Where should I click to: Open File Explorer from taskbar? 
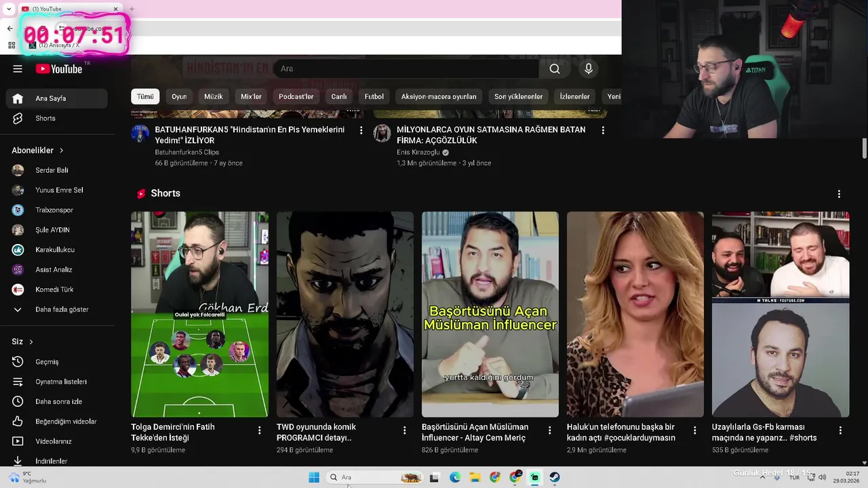(x=475, y=477)
